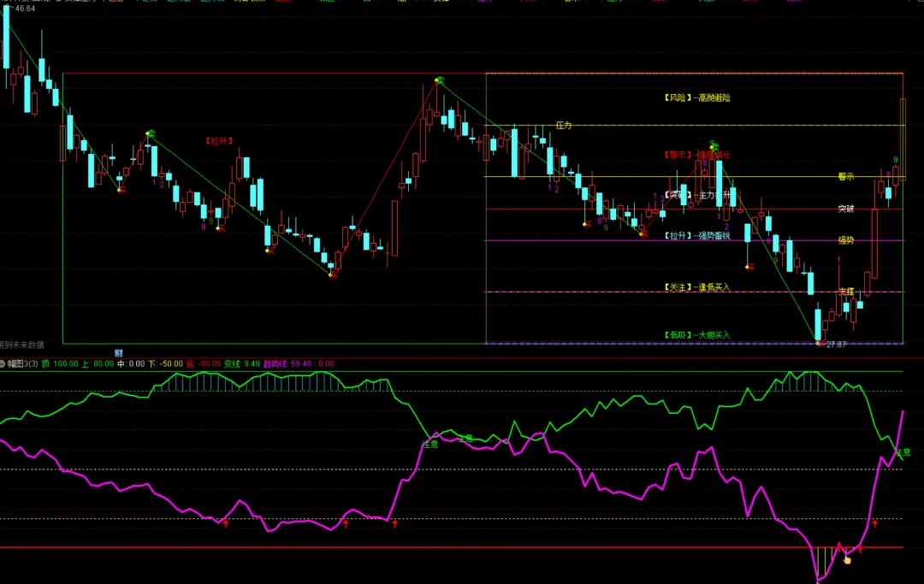Viewport: 924px width, 584px height.
Task: Select the 【风险】--高抛避险 zone label
Action: (x=697, y=97)
